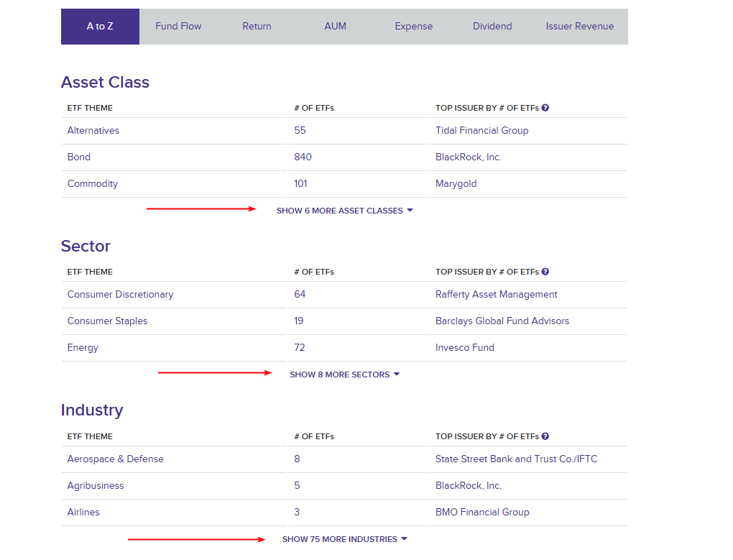The height and width of the screenshot is (560, 733).
Task: Click the help icon beside Asset Class top issuer header
Action: (x=545, y=108)
